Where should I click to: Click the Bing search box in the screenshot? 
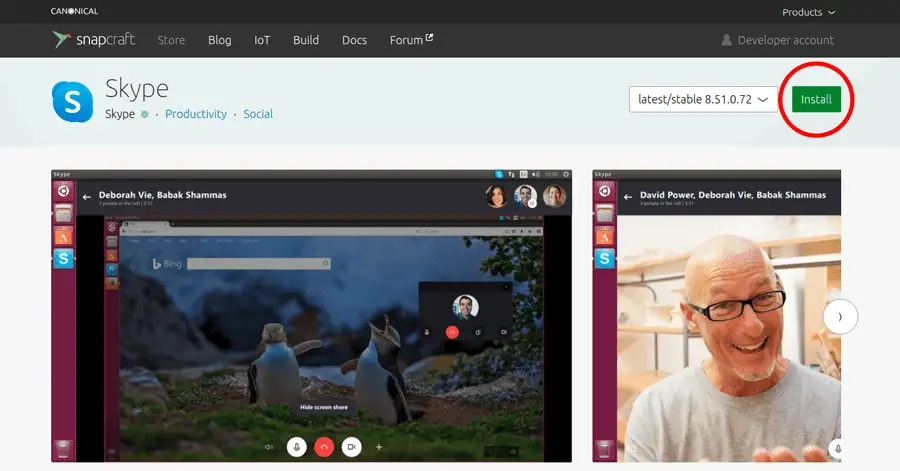point(259,263)
